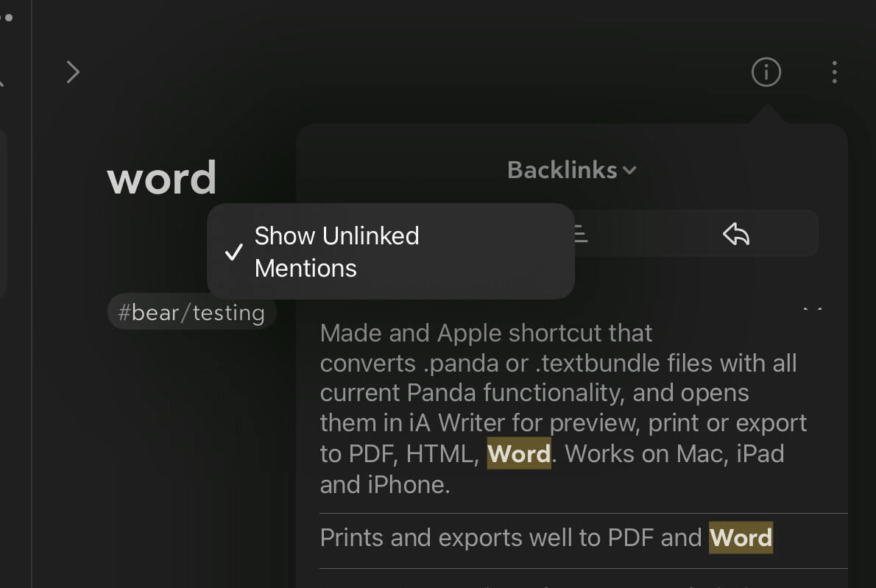Place cursor in the 'word' note title
This screenshot has height=588, width=876.
point(161,177)
